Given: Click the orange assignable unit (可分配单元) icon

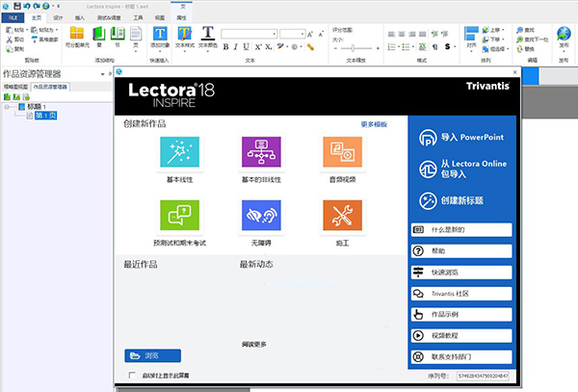Looking at the screenshot, I should (77, 33).
